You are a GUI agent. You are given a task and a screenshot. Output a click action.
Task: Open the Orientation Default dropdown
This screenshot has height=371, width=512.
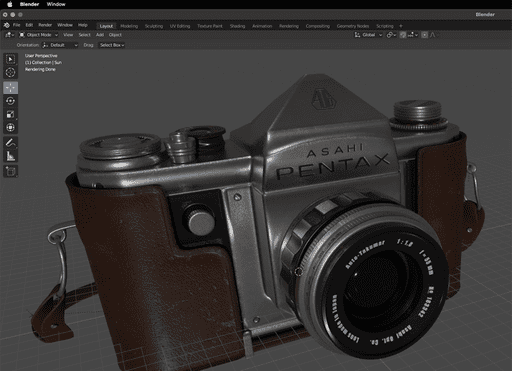click(x=60, y=45)
